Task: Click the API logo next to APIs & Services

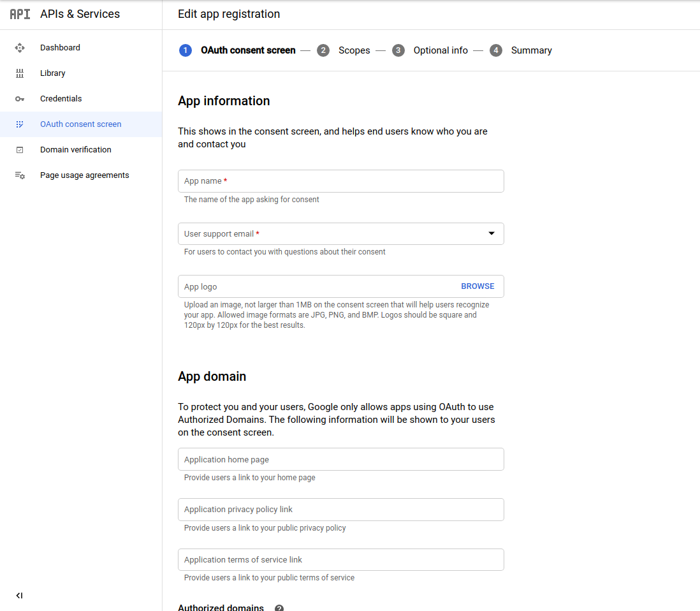Action: (18, 13)
